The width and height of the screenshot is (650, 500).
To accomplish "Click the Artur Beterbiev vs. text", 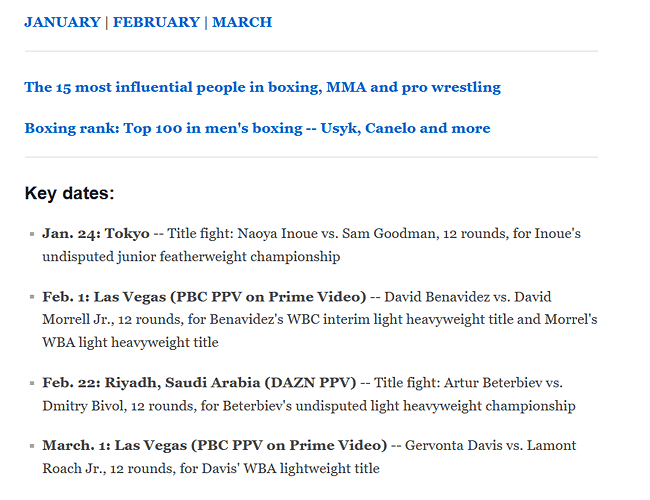I will tap(503, 382).
